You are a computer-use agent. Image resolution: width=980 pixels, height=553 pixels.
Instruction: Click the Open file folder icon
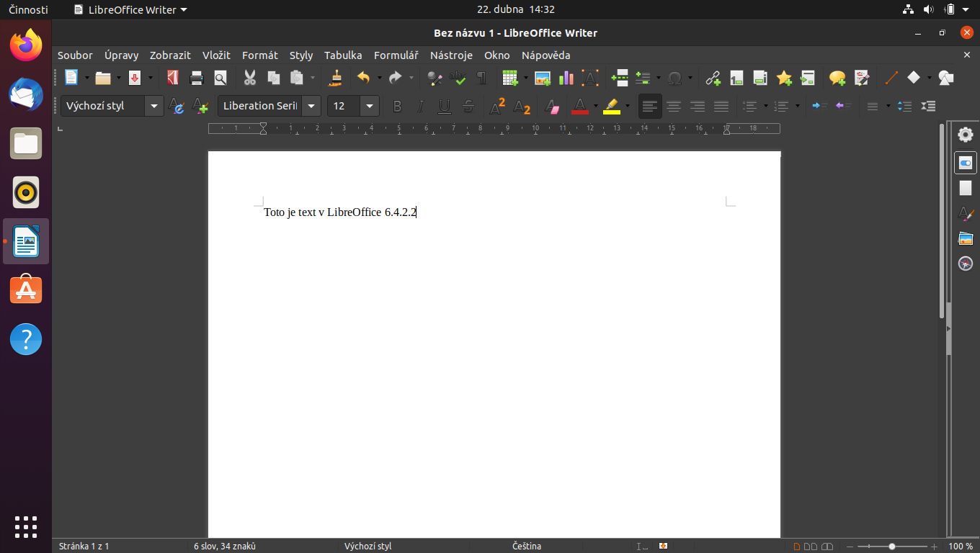[x=103, y=78]
